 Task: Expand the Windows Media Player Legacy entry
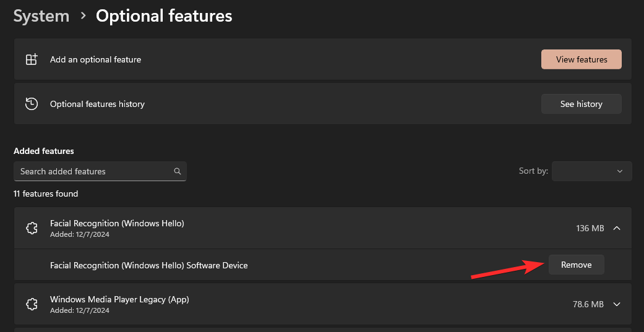(x=616, y=304)
